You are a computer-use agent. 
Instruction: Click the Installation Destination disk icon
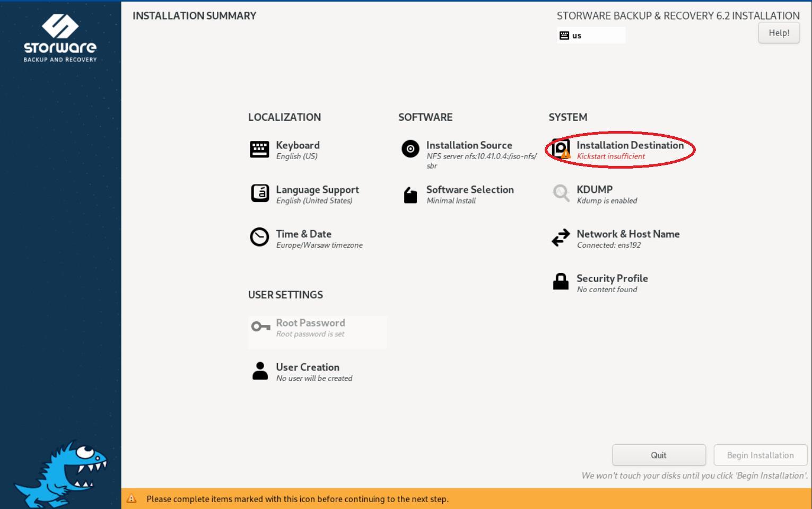(561, 149)
